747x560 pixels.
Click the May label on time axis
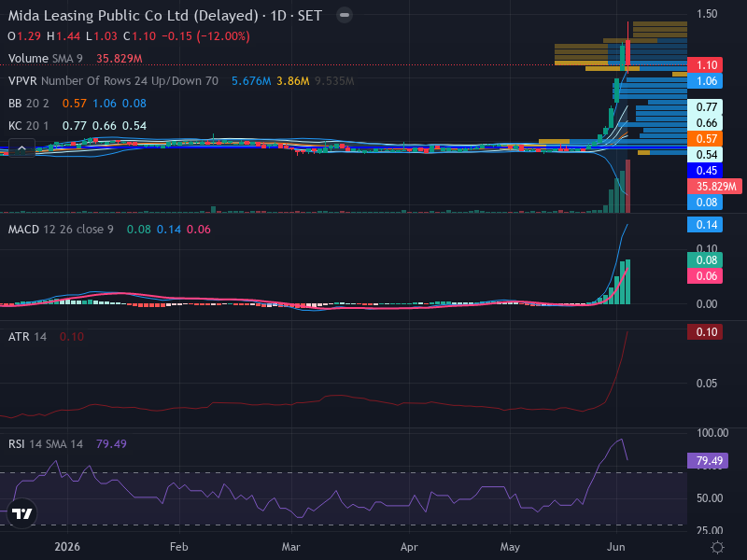point(510,547)
